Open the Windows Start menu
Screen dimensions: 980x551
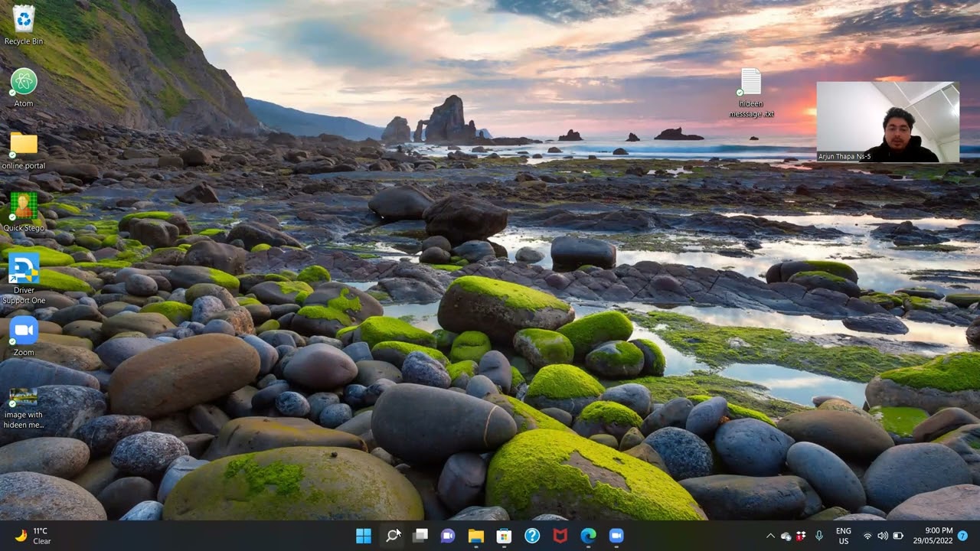364,536
